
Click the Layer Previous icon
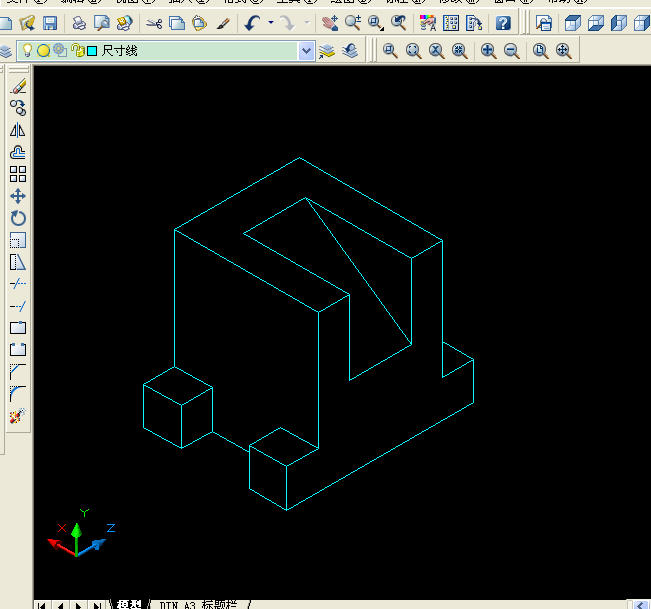click(350, 51)
